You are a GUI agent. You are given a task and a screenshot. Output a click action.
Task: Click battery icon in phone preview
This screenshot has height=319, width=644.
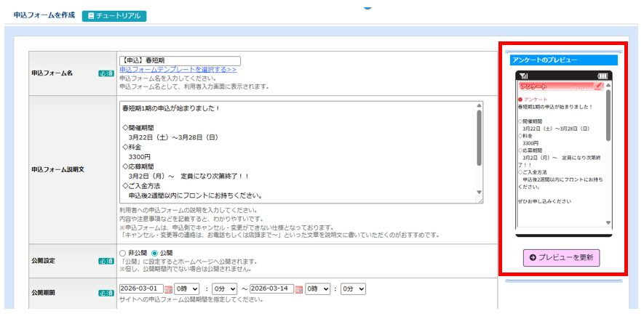pos(602,76)
